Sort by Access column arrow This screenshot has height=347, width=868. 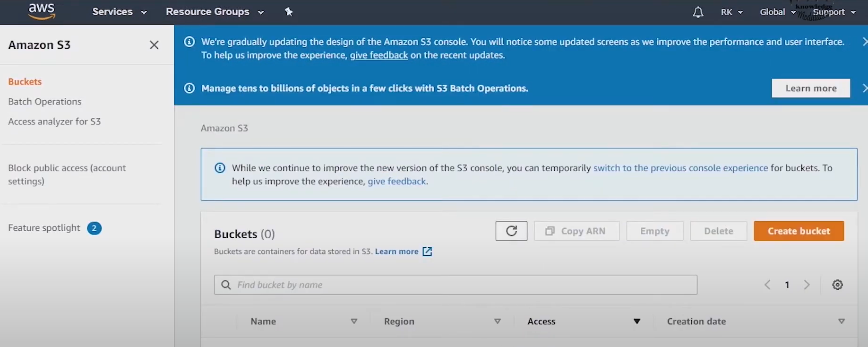pyautogui.click(x=637, y=321)
